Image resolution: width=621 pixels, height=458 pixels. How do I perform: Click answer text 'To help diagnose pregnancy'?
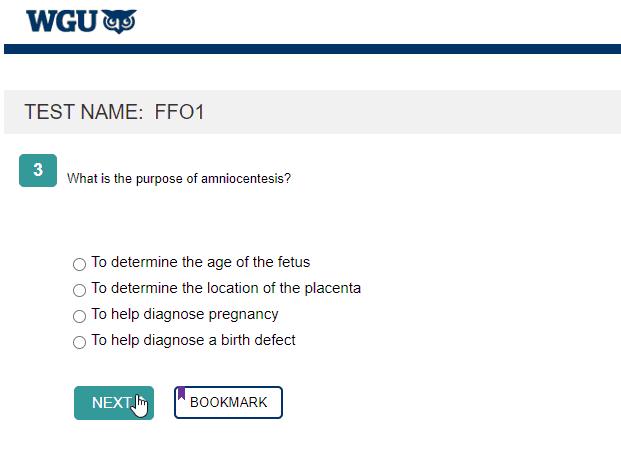184,314
